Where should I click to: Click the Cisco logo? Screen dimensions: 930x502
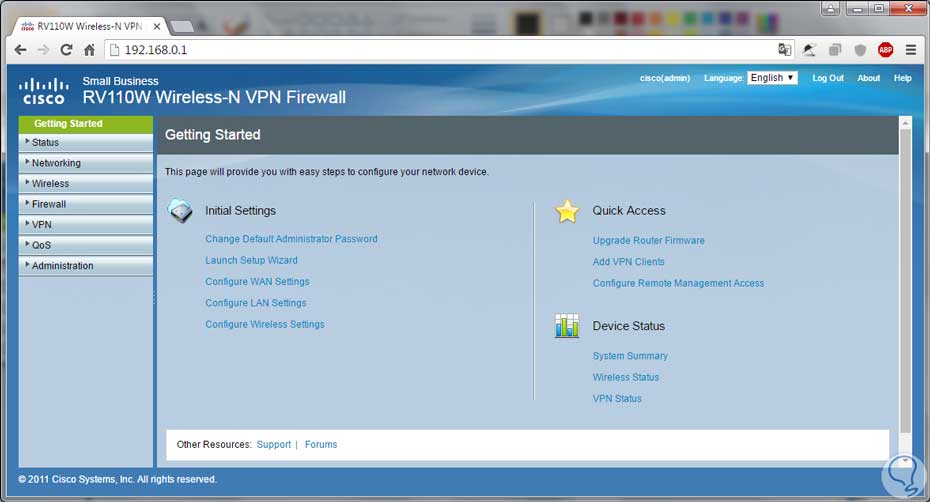pos(43,91)
